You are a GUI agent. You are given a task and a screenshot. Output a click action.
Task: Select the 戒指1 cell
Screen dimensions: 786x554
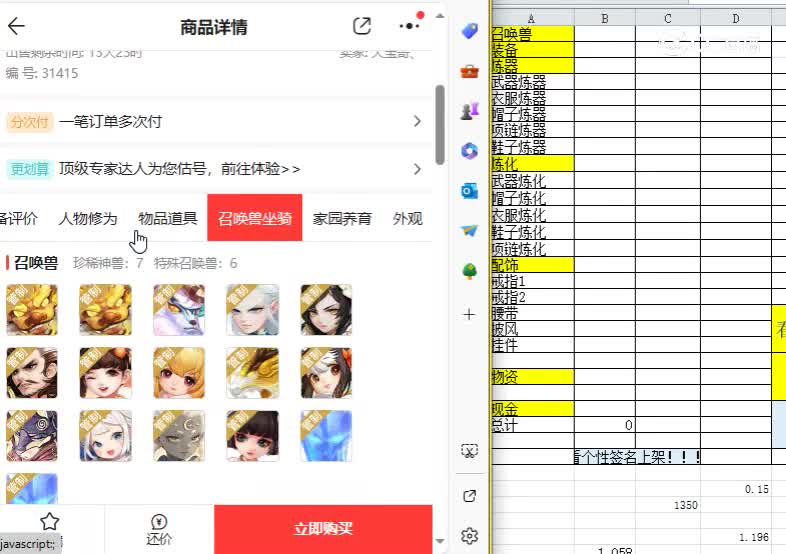click(533, 281)
